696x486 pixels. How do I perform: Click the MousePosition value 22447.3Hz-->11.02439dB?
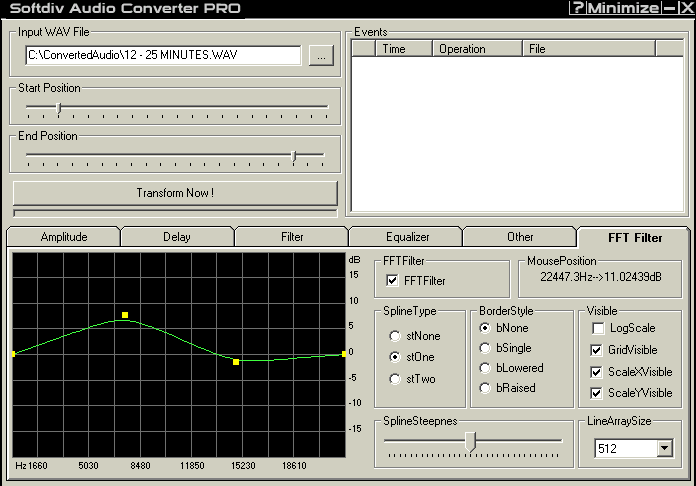pos(601,277)
